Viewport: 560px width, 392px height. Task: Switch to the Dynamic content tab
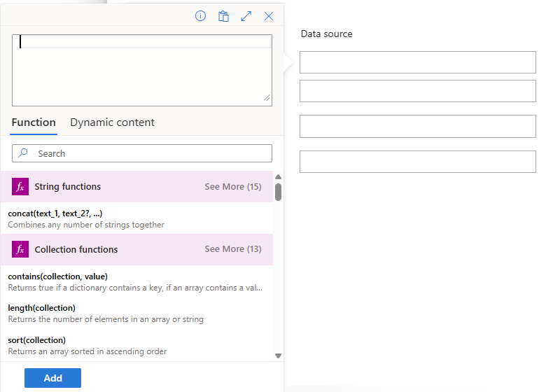pos(112,122)
